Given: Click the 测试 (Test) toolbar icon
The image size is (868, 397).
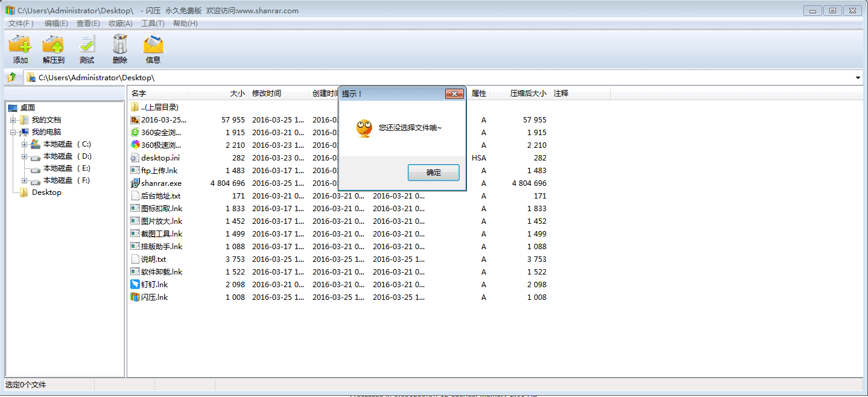Looking at the screenshot, I should [x=87, y=45].
